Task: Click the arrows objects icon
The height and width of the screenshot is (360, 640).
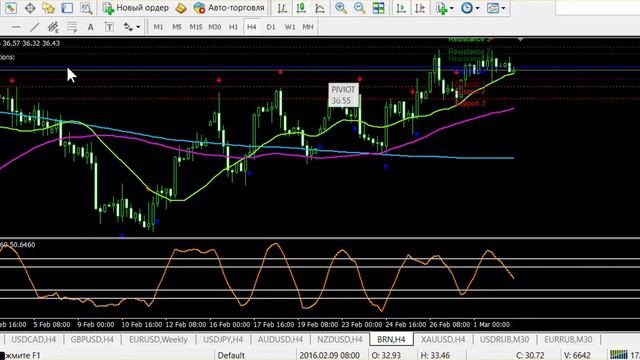Action: pyautogui.click(x=128, y=27)
